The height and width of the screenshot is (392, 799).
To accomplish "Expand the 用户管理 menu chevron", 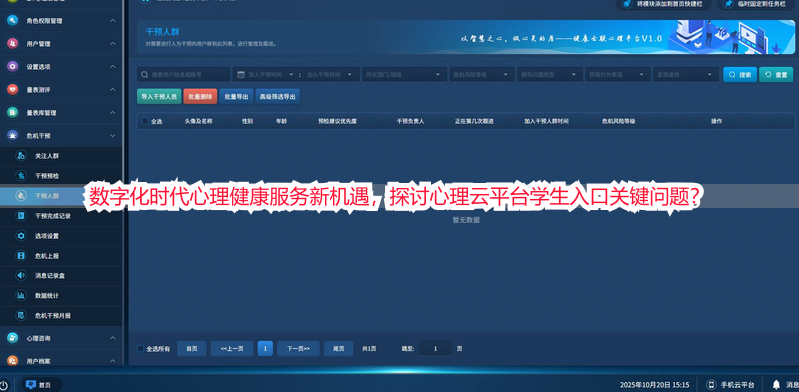I will (x=113, y=44).
